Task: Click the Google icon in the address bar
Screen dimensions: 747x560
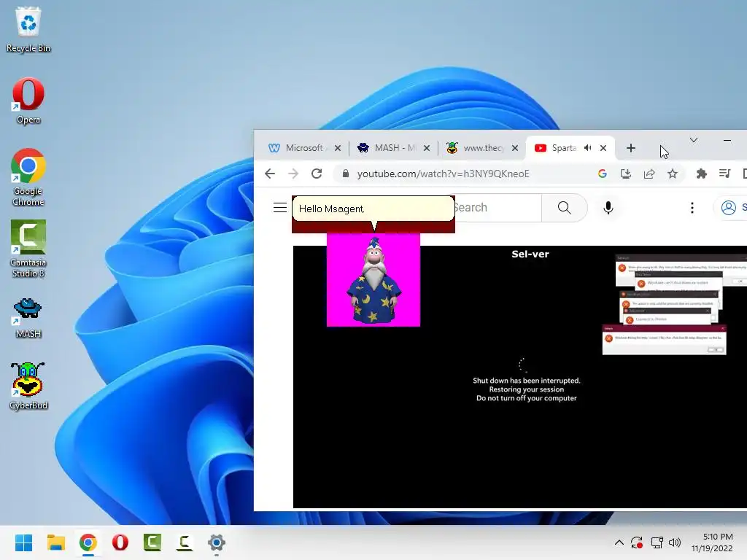Action: (602, 174)
